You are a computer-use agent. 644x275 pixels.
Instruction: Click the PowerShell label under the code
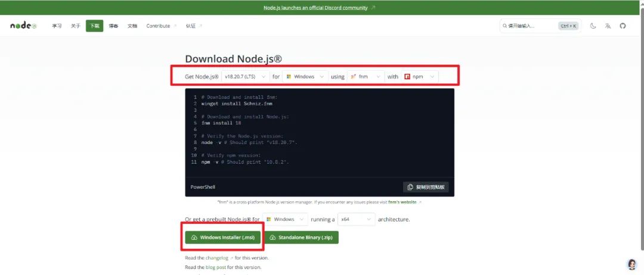click(x=203, y=187)
